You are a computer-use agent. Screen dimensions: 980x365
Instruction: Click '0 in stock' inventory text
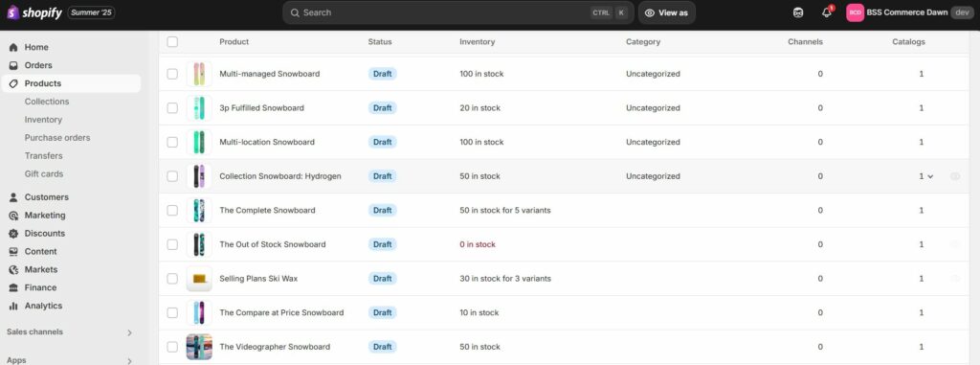[x=478, y=245]
